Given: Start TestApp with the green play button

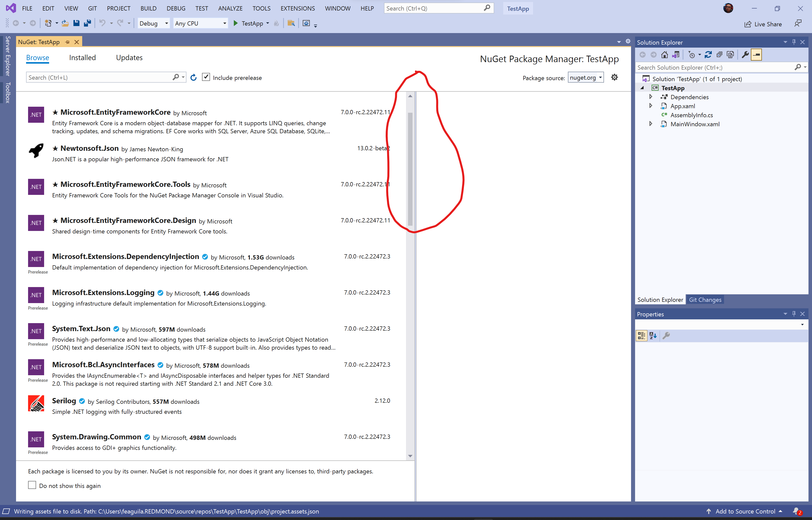Looking at the screenshot, I should coord(236,23).
